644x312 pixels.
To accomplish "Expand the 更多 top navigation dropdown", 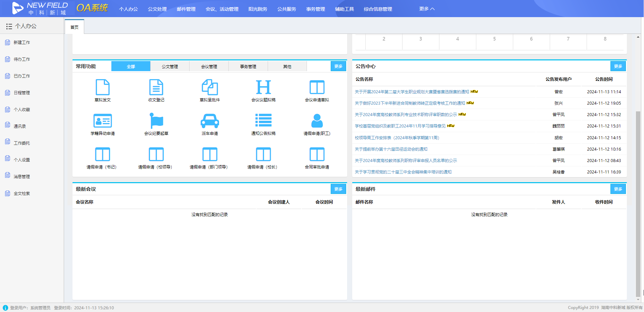I will (427, 9).
